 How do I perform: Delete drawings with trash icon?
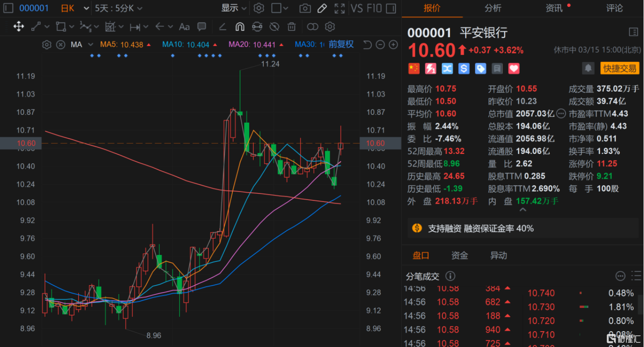coord(291,27)
